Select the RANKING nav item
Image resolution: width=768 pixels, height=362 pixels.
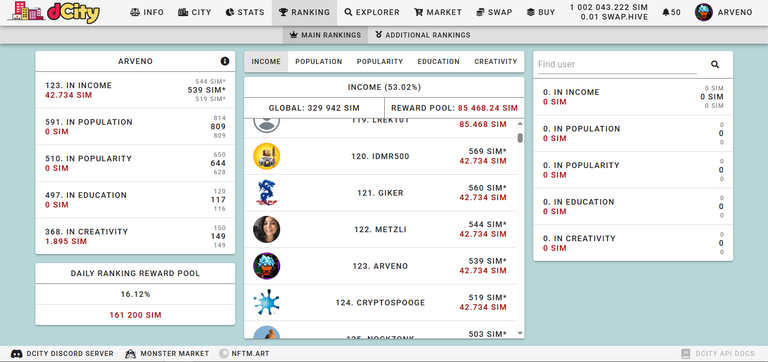pos(304,12)
